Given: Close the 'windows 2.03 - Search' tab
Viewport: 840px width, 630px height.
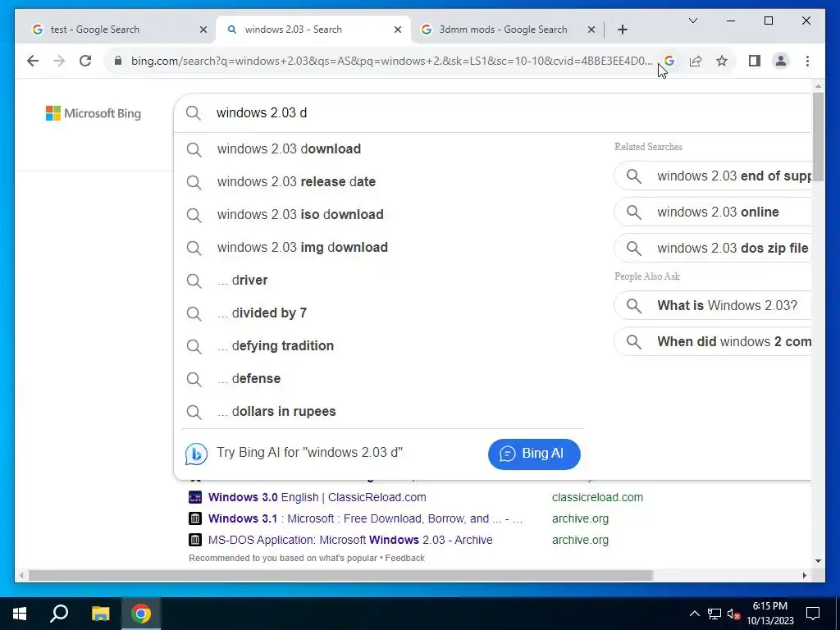Looking at the screenshot, I should (398, 30).
